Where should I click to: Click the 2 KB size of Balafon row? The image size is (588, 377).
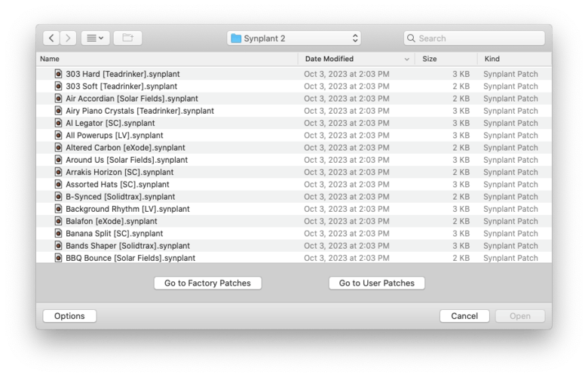coord(461,221)
